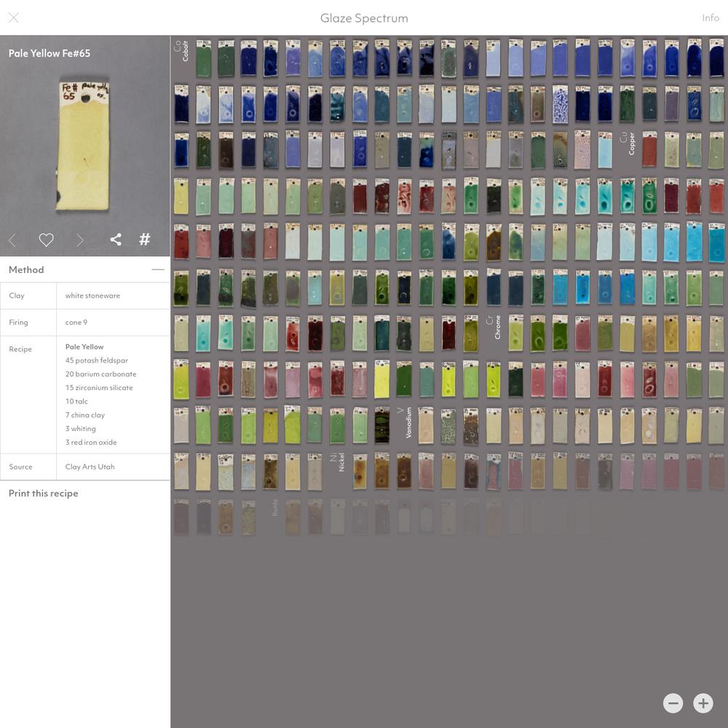Zoom in with the plus button
Viewport: 728px width, 728px height.
[703, 703]
